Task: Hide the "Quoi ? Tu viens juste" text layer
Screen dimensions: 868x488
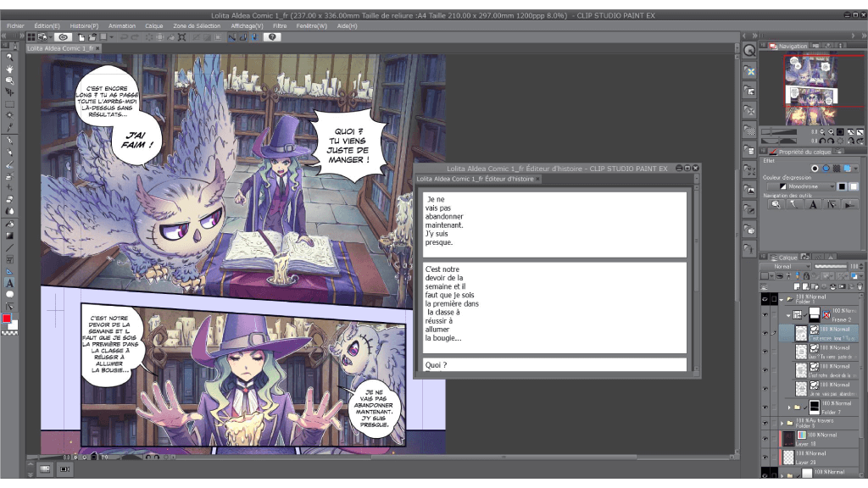Action: (765, 352)
